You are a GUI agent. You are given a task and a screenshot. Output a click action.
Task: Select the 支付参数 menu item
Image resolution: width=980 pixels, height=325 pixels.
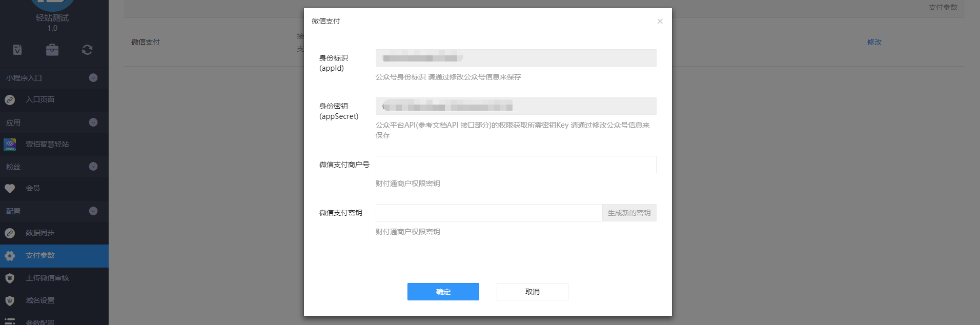(54, 256)
